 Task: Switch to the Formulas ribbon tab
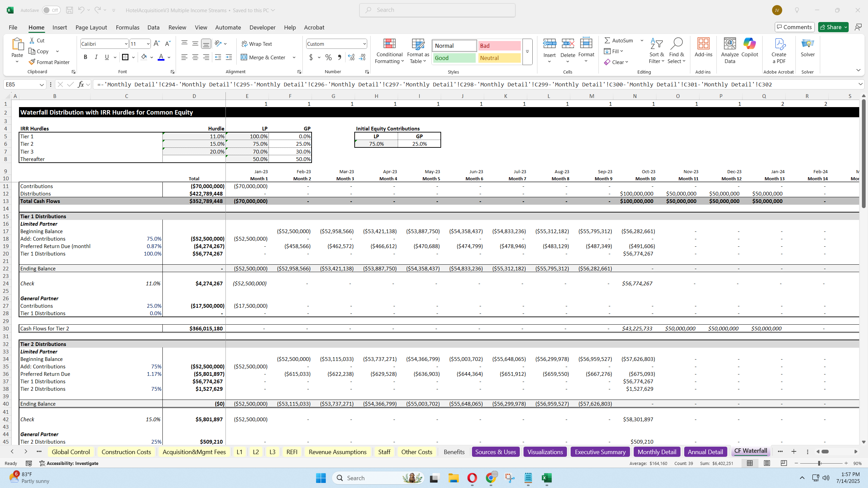(x=127, y=27)
